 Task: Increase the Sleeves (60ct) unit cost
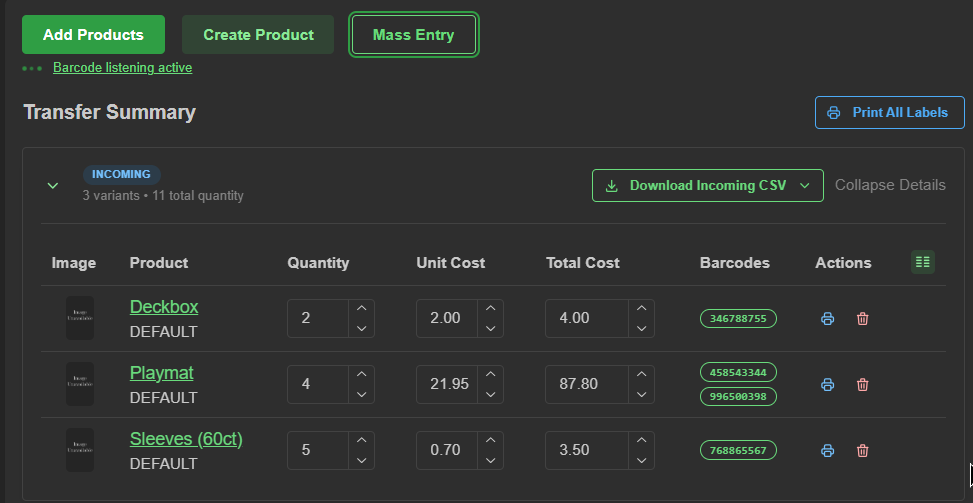(490, 440)
